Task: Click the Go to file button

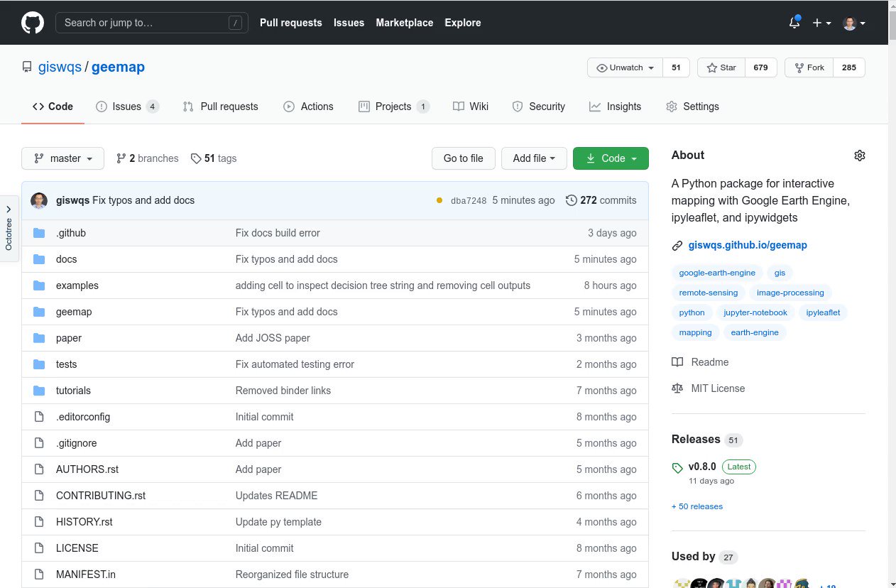Action: [x=464, y=158]
